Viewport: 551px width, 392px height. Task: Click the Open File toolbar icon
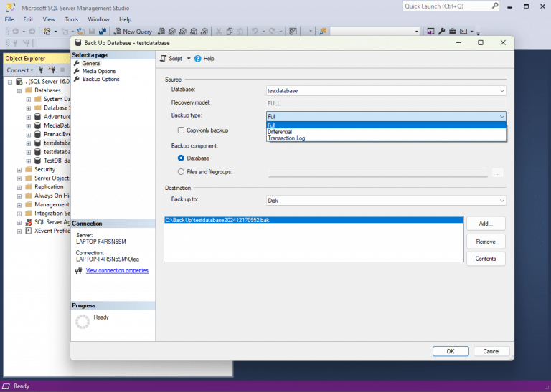point(81,32)
